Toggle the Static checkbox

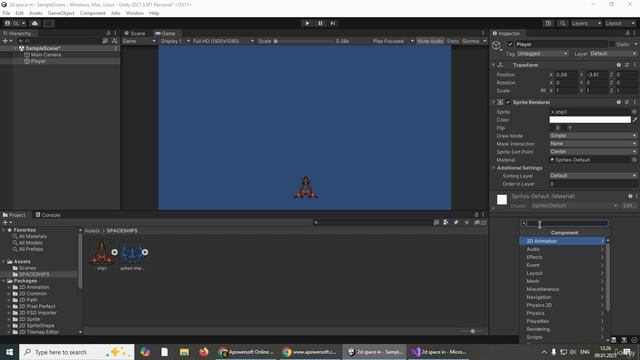point(612,44)
